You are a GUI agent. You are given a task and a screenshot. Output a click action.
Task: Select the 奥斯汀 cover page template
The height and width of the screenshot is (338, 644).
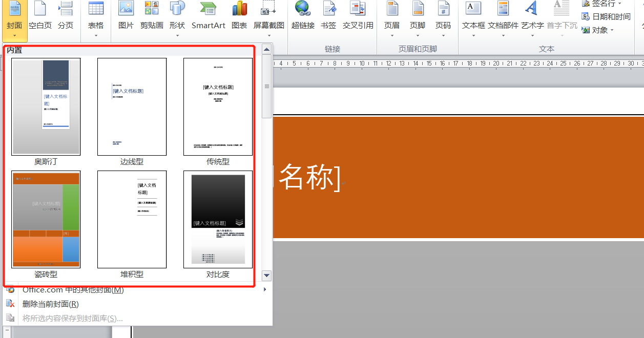tap(46, 107)
